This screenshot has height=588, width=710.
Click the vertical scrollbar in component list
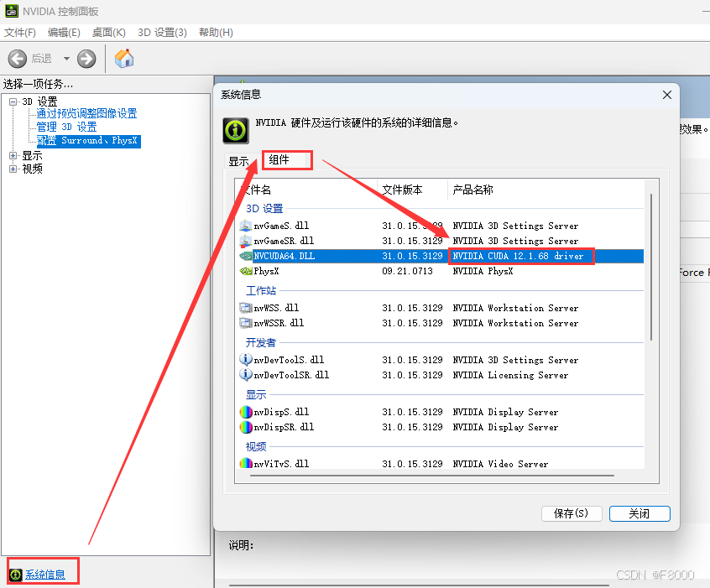[x=651, y=267]
